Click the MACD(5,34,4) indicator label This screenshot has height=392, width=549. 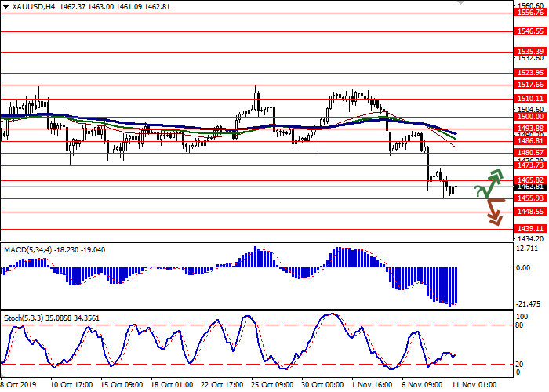point(29,249)
